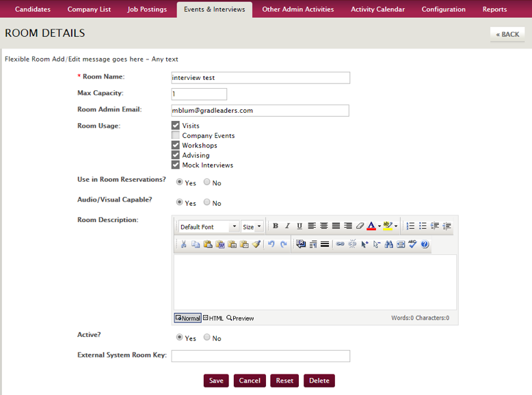Remove link with the unlink icon
The height and width of the screenshot is (395, 532).
[352, 244]
